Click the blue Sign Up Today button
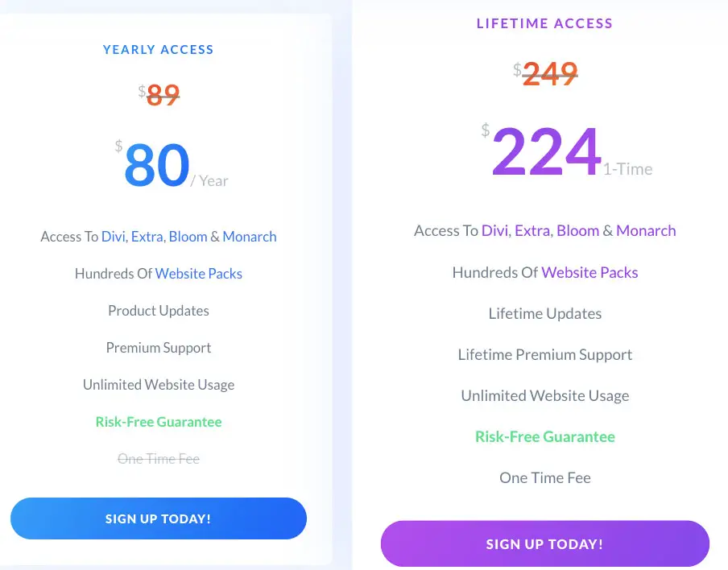Image resolution: width=728 pixels, height=570 pixels. tap(159, 518)
